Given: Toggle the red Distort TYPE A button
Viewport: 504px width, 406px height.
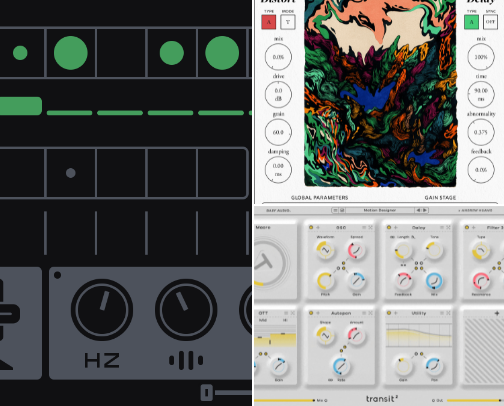Looking at the screenshot, I should 269,22.
